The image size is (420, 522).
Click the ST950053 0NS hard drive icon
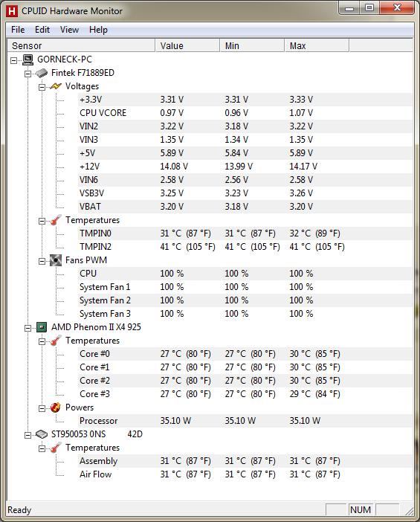pos(42,434)
